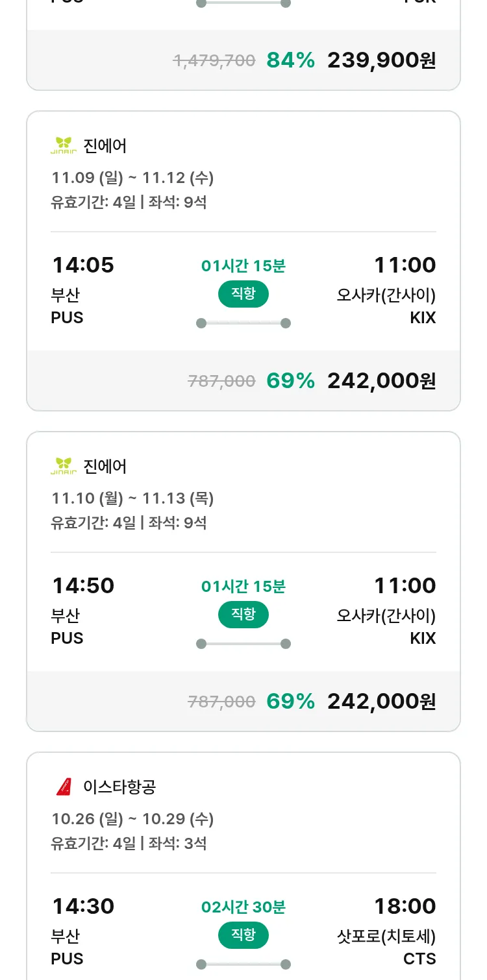Click the route line under the 14:05 flight's 직항 badge
The image size is (487, 980).
pyautogui.click(x=243, y=323)
